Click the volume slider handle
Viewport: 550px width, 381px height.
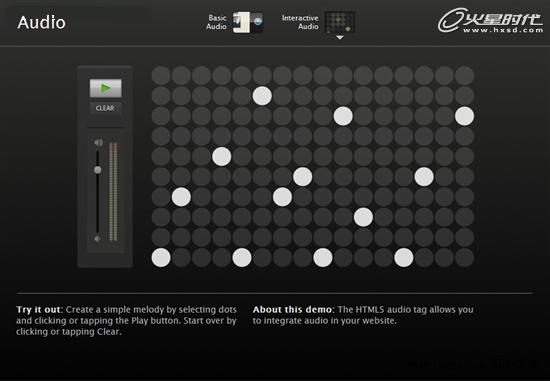coord(98,170)
